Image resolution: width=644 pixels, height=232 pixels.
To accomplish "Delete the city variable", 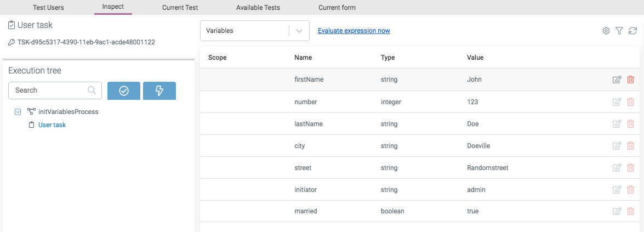I will pos(630,146).
